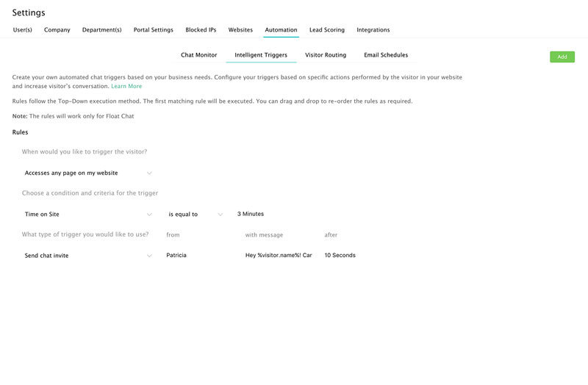Open the Integrations tab
The image size is (588, 385).
pos(373,30)
